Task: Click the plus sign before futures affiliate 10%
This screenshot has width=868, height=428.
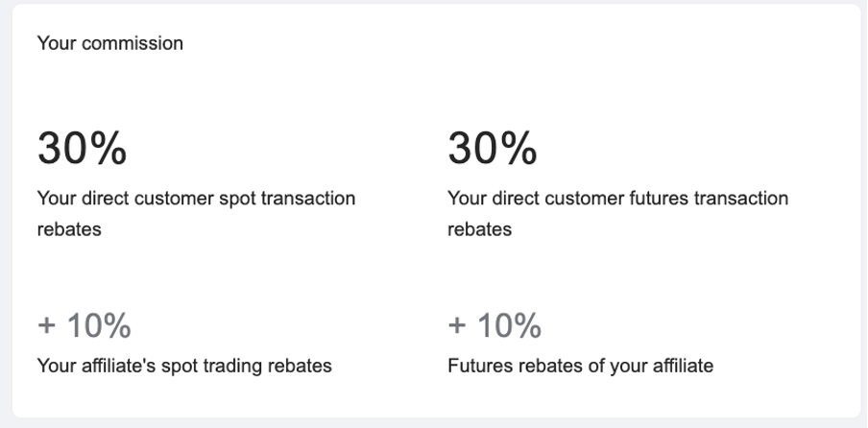Action: (457, 325)
